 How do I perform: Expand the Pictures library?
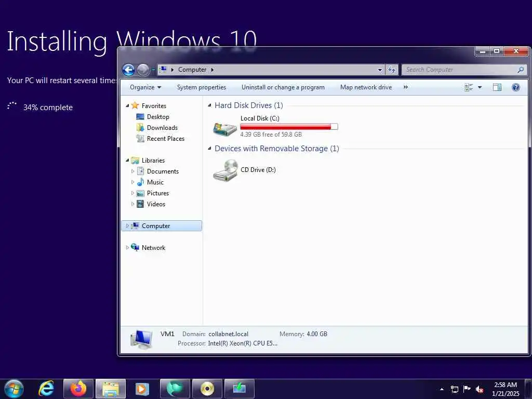(132, 193)
